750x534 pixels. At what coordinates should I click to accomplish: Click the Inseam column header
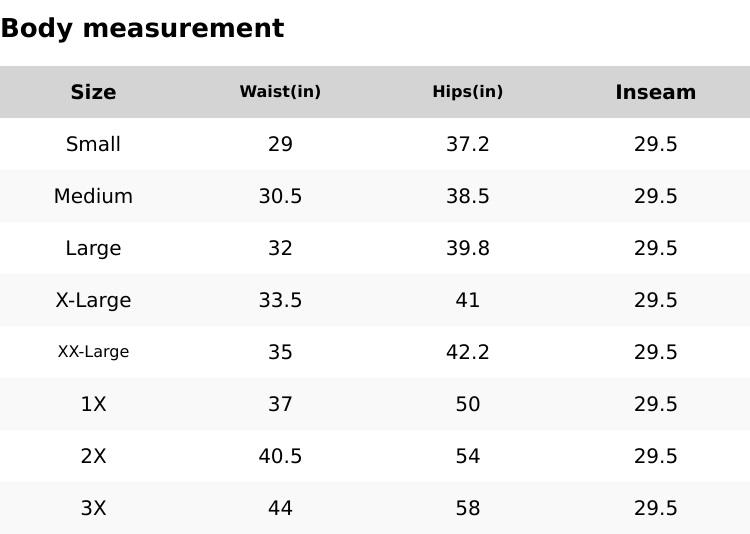(655, 92)
